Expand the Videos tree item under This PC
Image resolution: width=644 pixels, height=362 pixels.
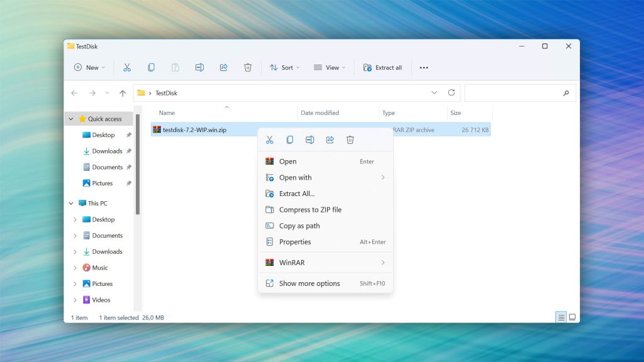point(75,300)
